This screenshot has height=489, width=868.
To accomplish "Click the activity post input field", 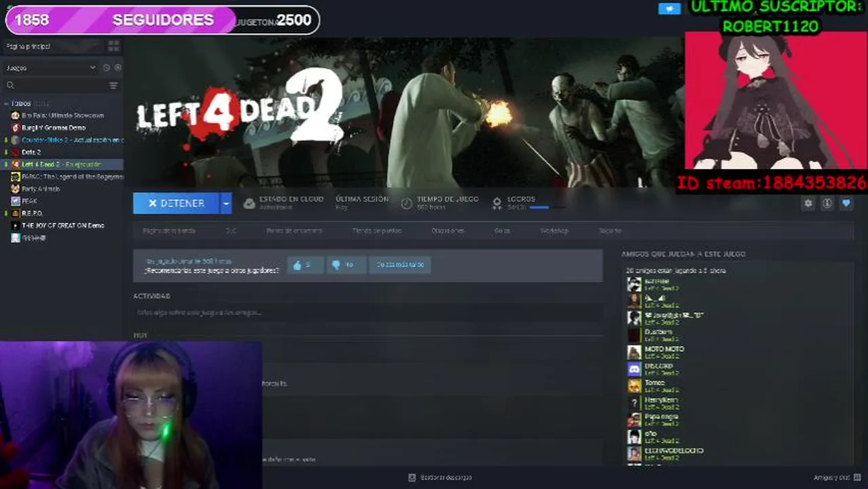I will tap(367, 312).
